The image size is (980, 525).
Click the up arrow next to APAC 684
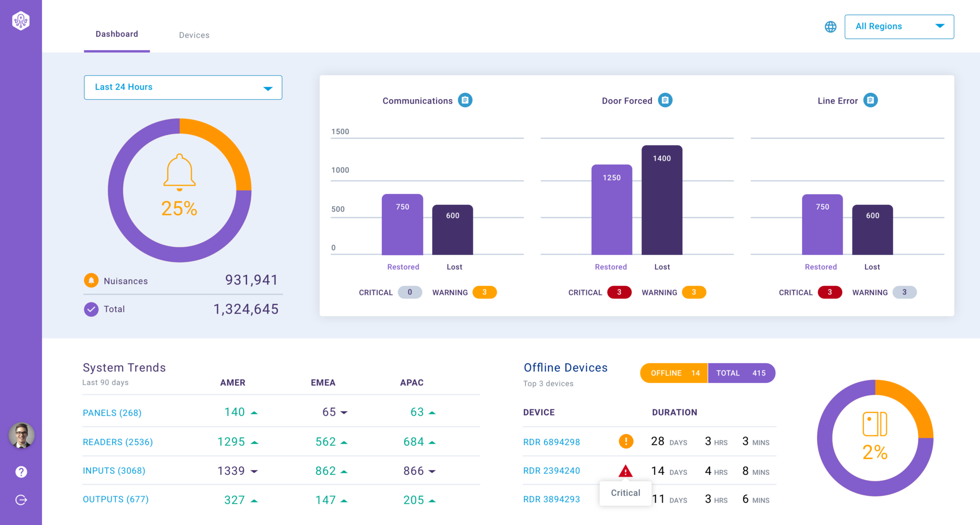(x=432, y=443)
